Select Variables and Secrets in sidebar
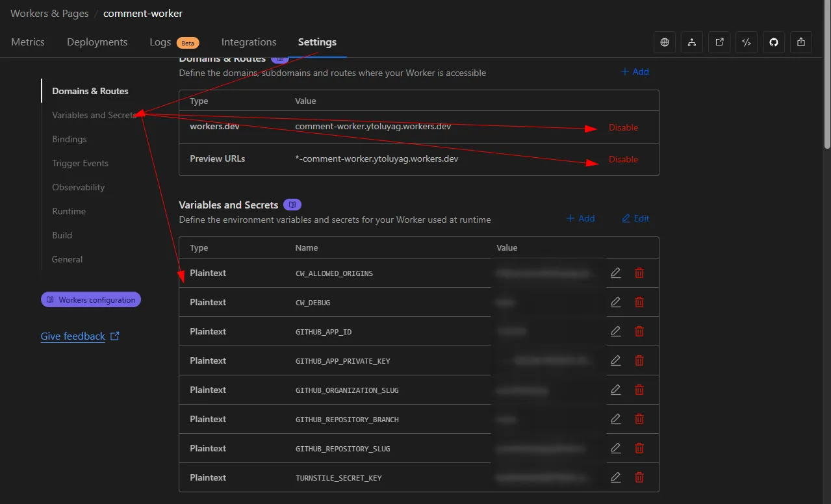 94,115
